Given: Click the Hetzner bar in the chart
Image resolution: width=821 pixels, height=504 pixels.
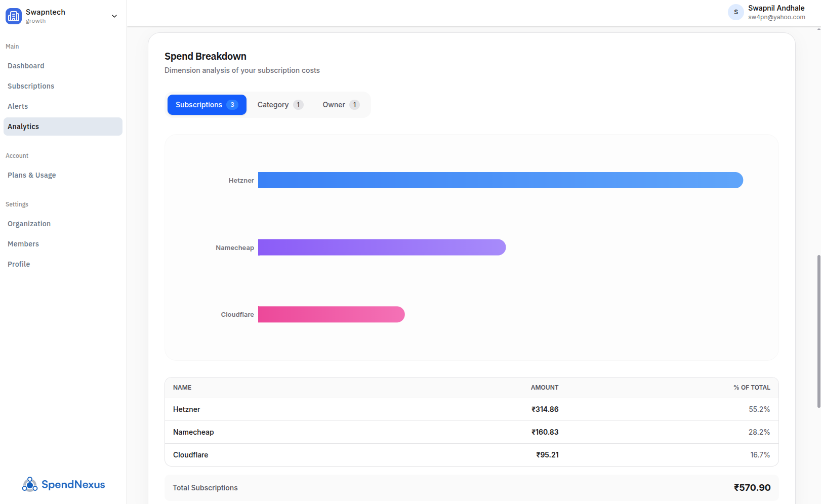Looking at the screenshot, I should [500, 180].
